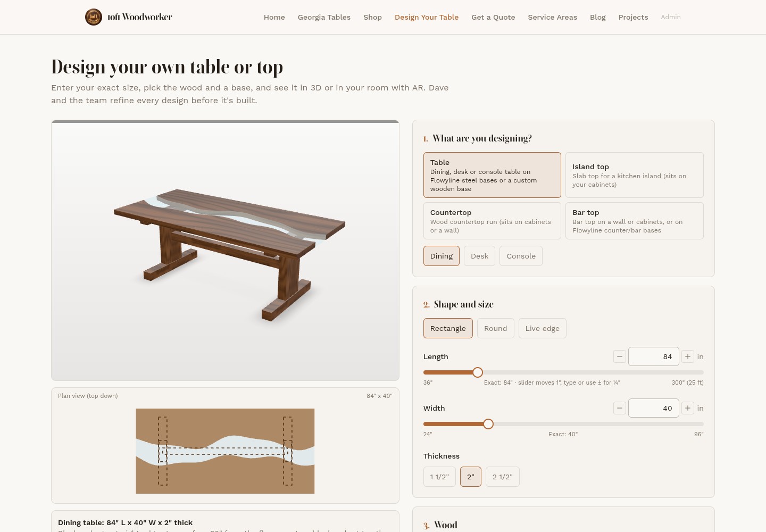Click the "Shape and size" section heading
The height and width of the screenshot is (532, 766).
click(464, 304)
